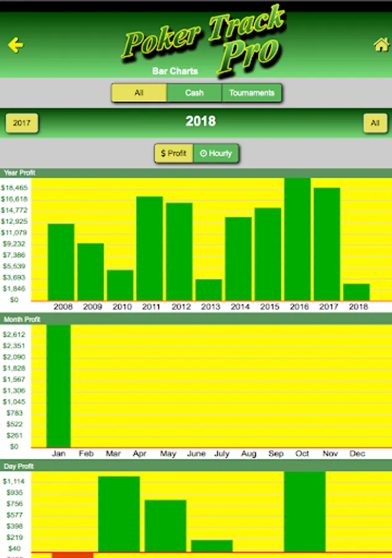Toggle the Hourly view
This screenshot has width=392, height=558.
point(216,153)
